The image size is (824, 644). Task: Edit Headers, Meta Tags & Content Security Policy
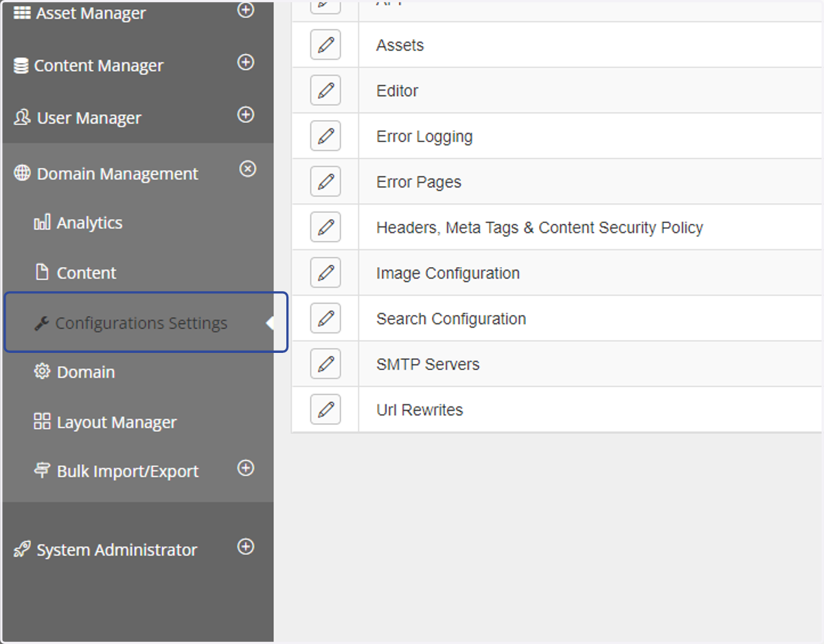325,227
